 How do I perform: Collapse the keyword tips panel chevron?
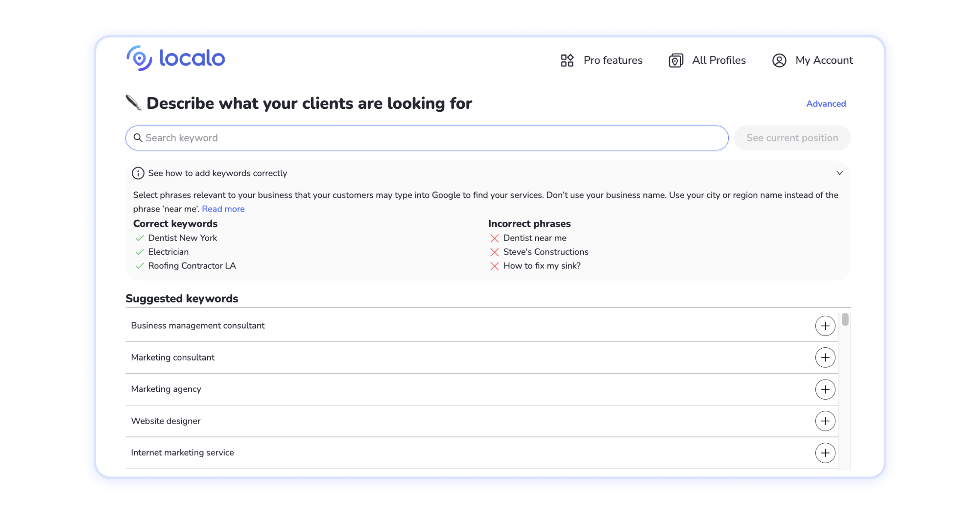839,173
